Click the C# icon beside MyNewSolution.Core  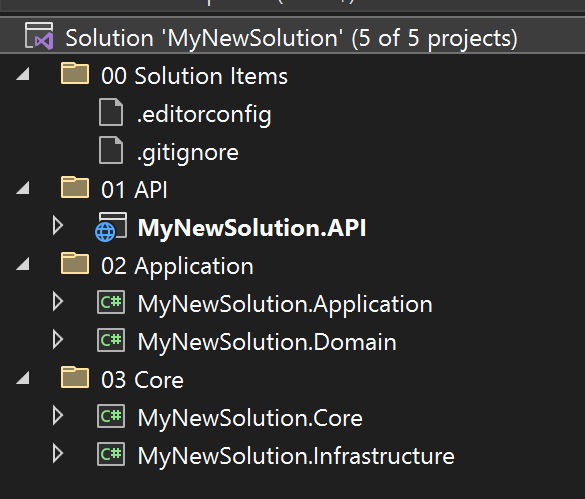point(111,416)
